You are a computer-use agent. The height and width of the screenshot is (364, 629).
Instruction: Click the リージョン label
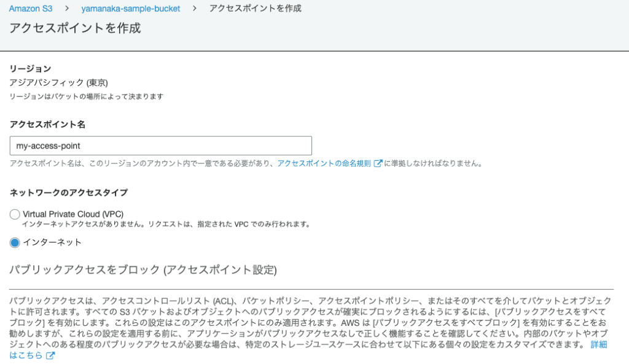click(30, 69)
